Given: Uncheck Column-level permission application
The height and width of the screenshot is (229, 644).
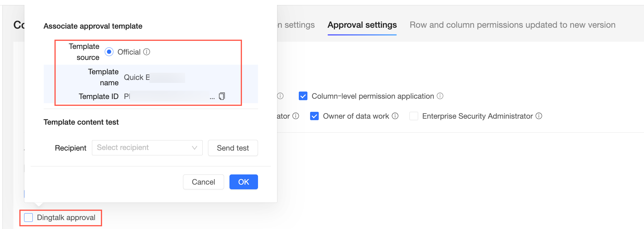Looking at the screenshot, I should [x=303, y=96].
